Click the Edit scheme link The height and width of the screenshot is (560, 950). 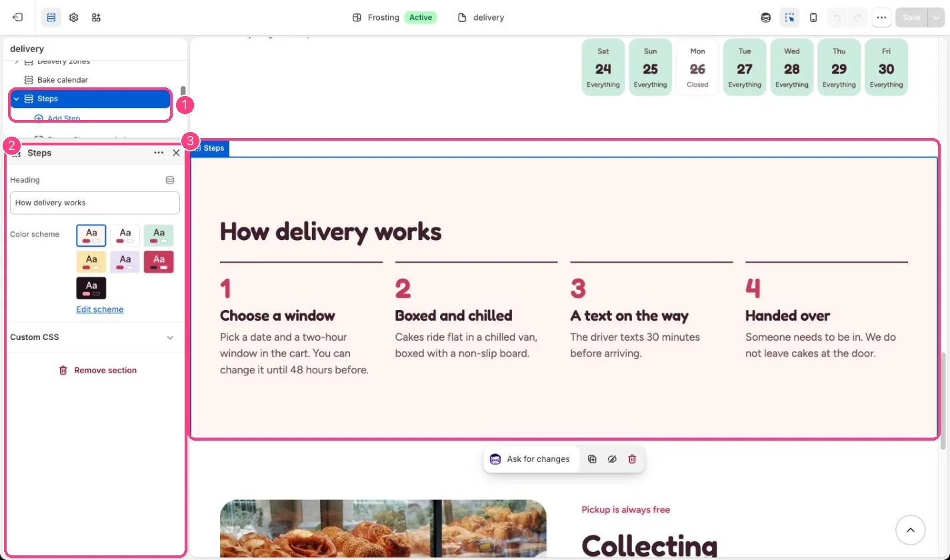(99, 309)
